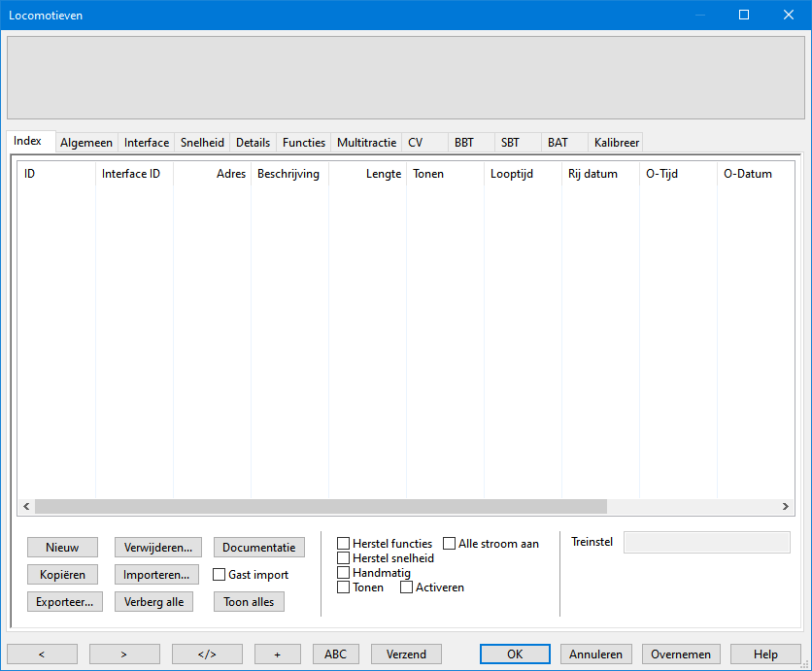The image size is (812, 671).
Task: Click the Treinstel input field
Action: pyautogui.click(x=706, y=542)
